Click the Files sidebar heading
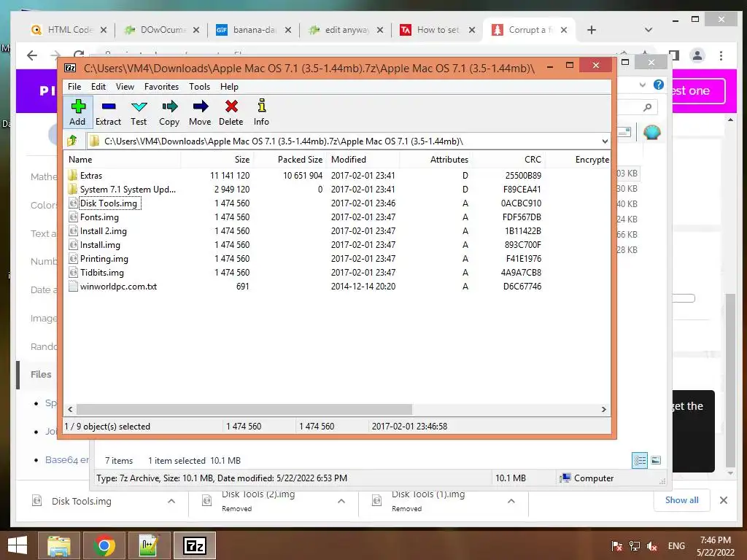 (x=41, y=374)
